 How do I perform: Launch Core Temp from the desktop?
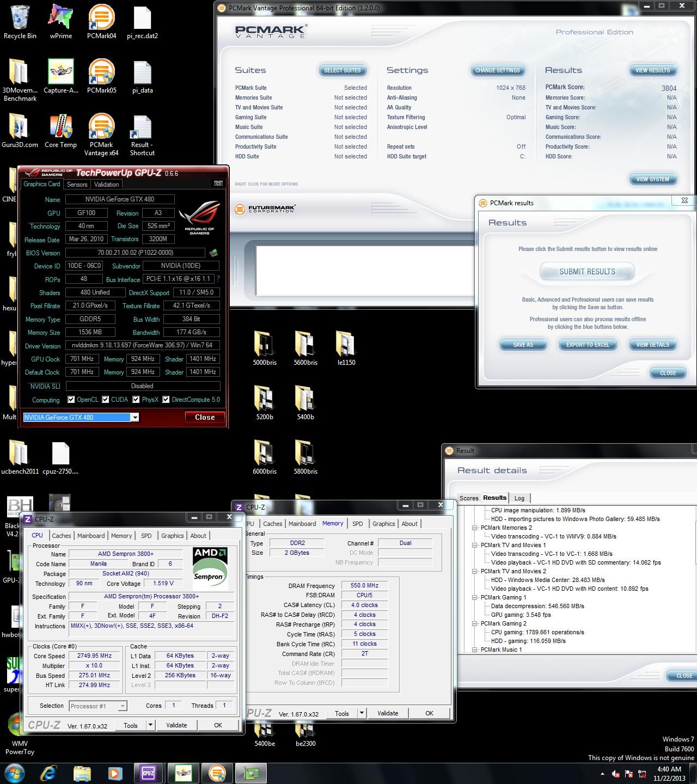(61, 131)
